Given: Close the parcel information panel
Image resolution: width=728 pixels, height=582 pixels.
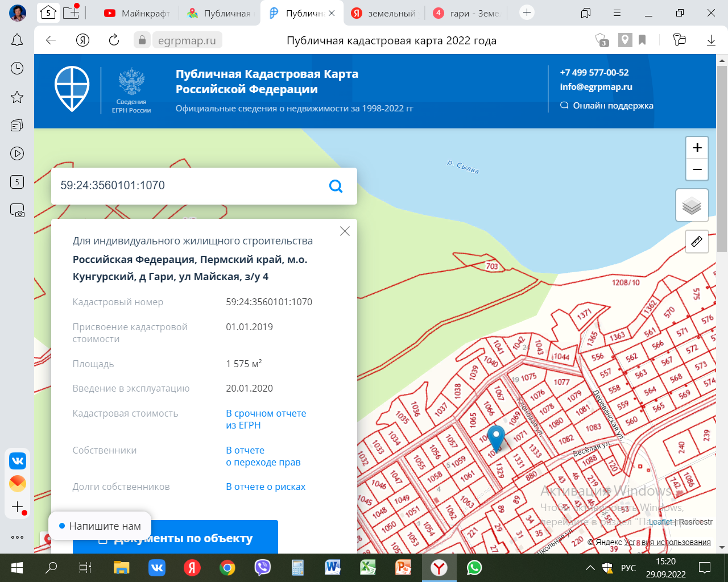Looking at the screenshot, I should point(345,231).
